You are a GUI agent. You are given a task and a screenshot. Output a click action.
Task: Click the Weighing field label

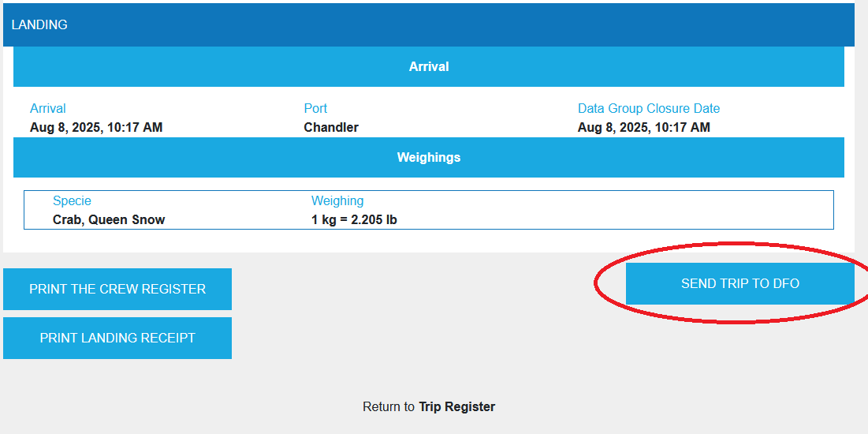pos(337,201)
